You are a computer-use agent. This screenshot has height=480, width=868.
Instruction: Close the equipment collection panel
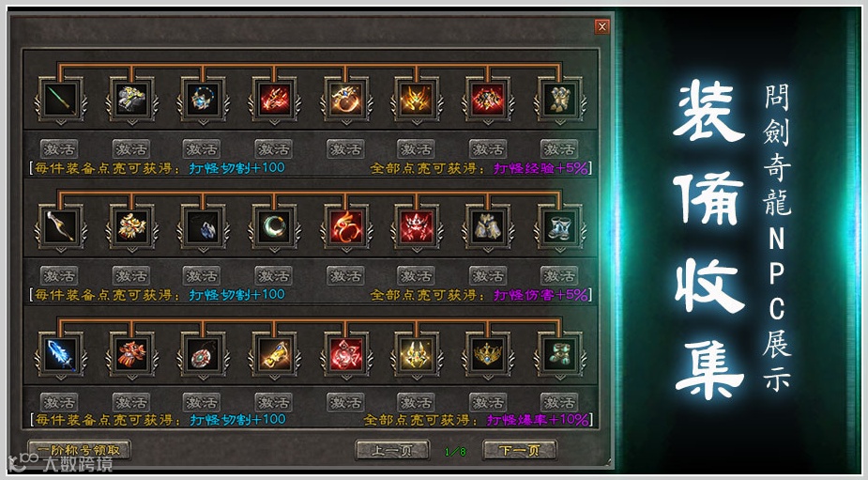click(602, 26)
